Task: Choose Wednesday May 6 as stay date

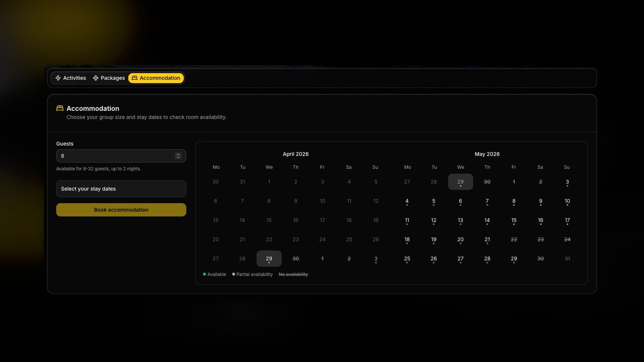Action: point(460,201)
